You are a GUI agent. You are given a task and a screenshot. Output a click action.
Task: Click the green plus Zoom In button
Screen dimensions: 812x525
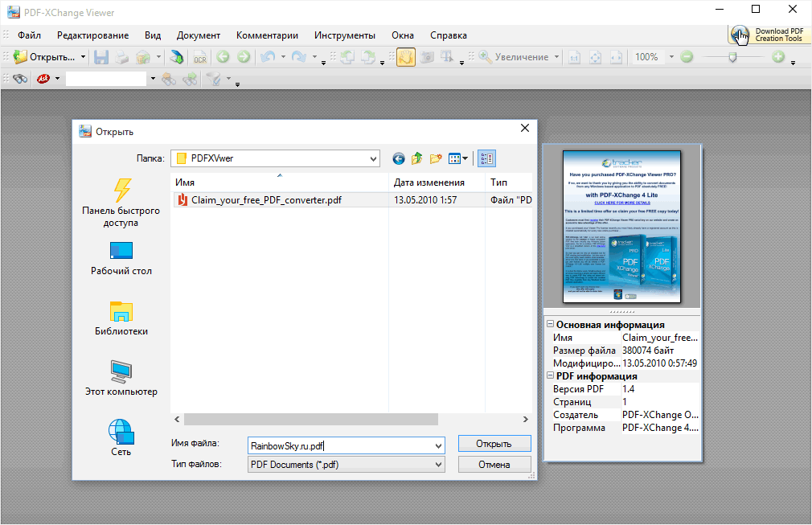point(778,57)
